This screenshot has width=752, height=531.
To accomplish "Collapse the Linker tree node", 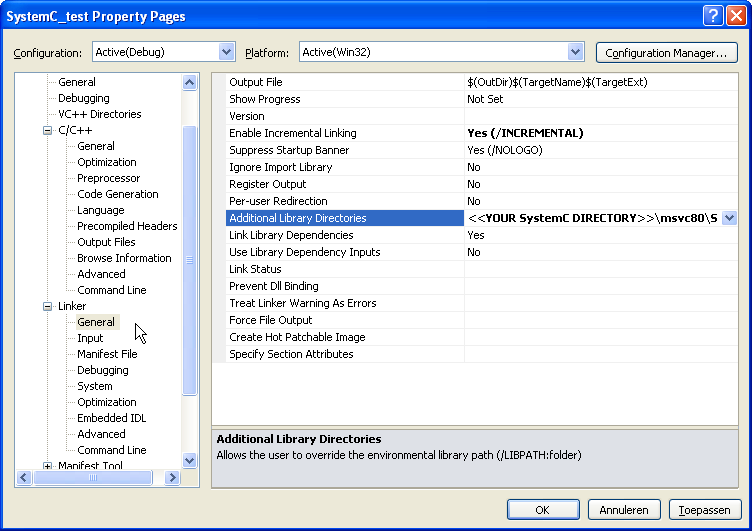I will pyautogui.click(x=47, y=306).
